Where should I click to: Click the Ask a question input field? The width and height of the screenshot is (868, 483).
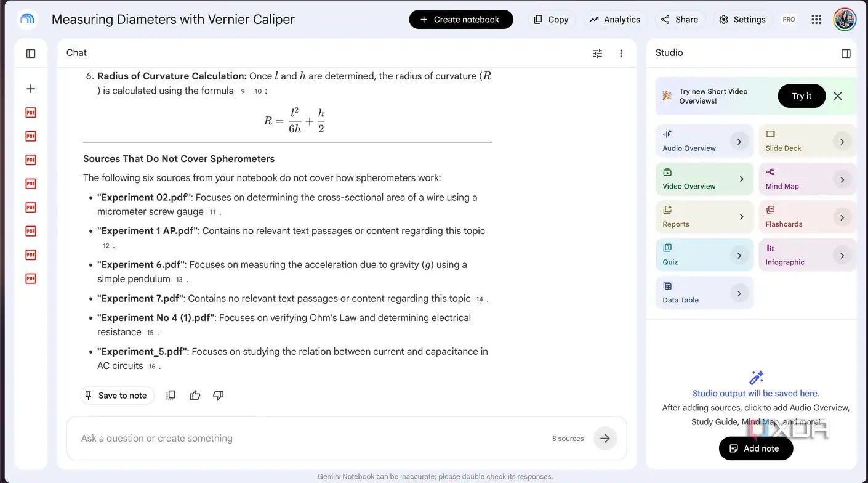coord(314,439)
